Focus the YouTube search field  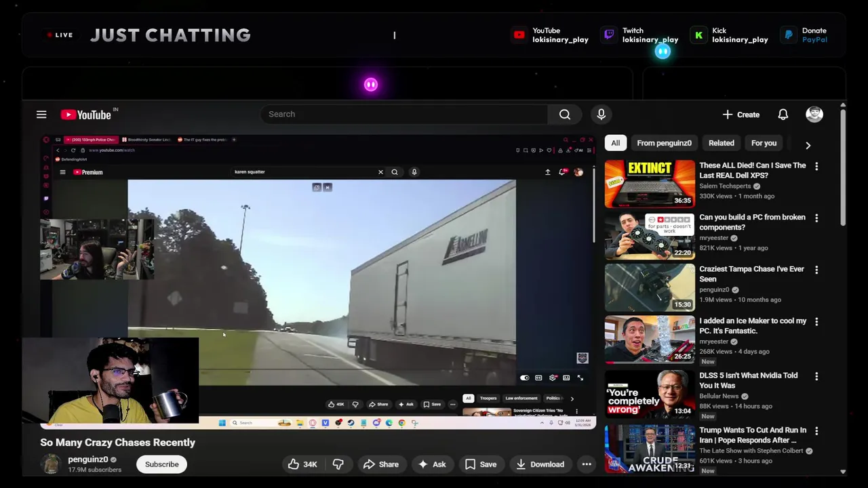(404, 115)
